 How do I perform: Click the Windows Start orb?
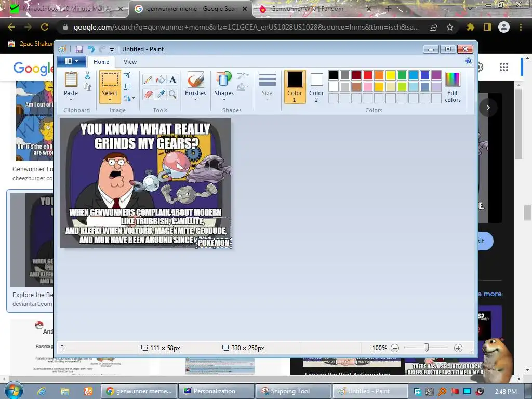13,391
